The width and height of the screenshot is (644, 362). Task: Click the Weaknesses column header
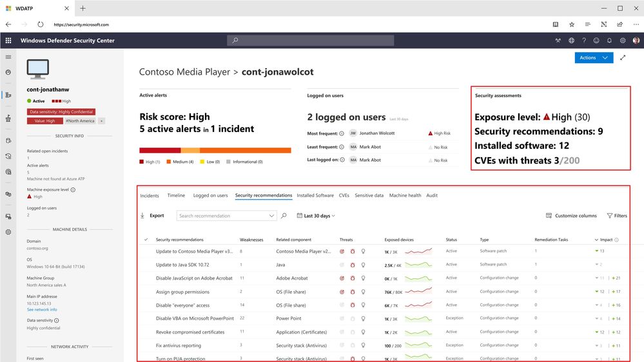[251, 240]
